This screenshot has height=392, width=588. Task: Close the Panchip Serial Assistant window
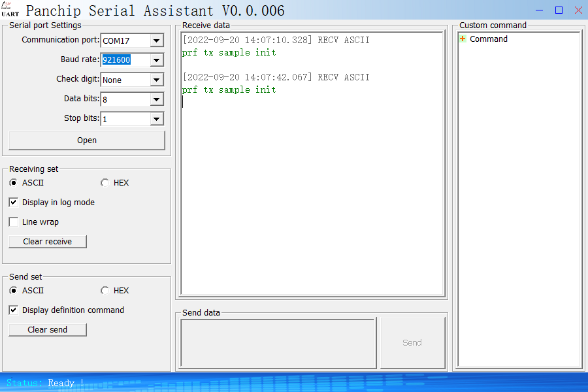[578, 10]
